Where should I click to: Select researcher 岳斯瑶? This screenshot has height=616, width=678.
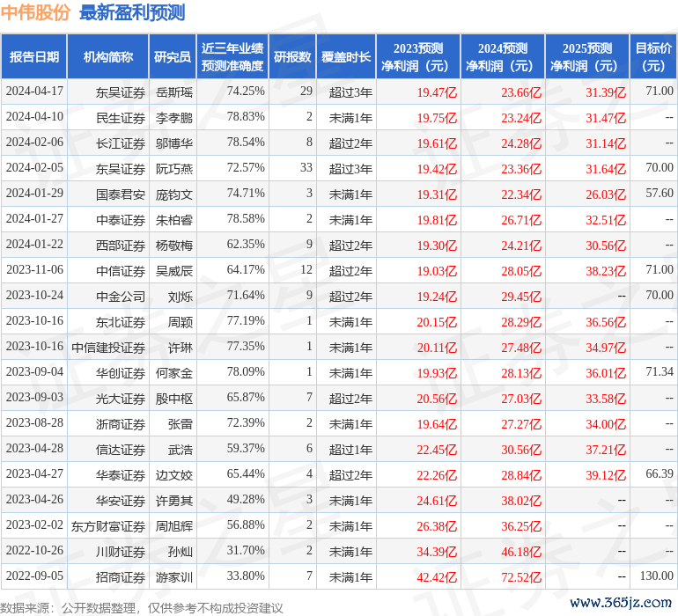tap(174, 92)
